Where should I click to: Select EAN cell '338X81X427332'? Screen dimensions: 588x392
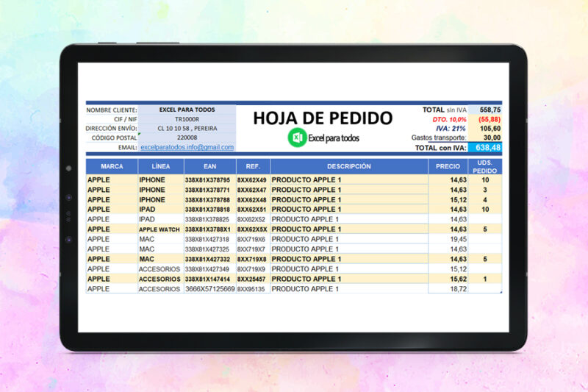pos(210,259)
